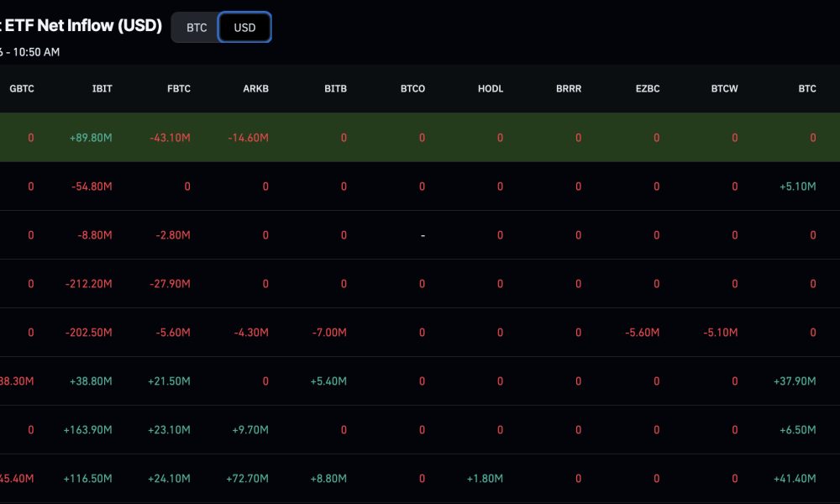Screen dimensions: 840x504
Task: Click the BITB column header
Action: pos(335,89)
